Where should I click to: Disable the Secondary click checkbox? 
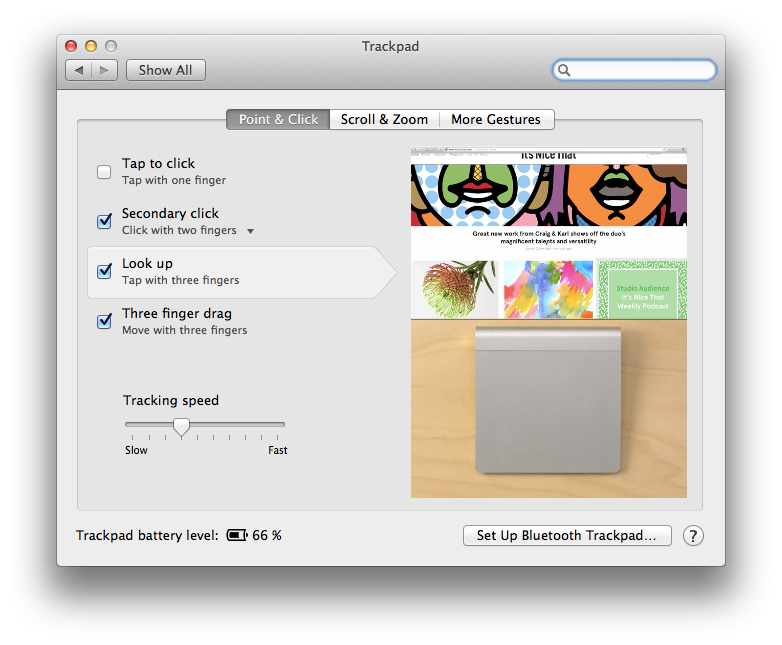[x=104, y=221]
